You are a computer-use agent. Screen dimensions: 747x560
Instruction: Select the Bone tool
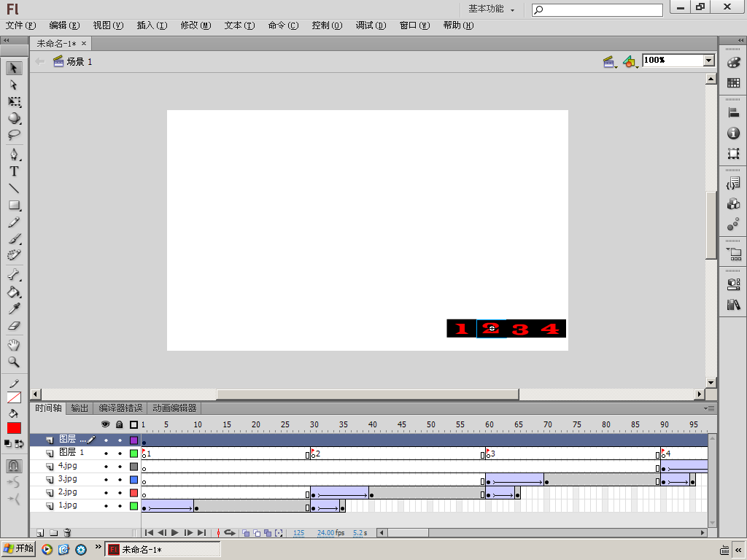[x=14, y=275]
